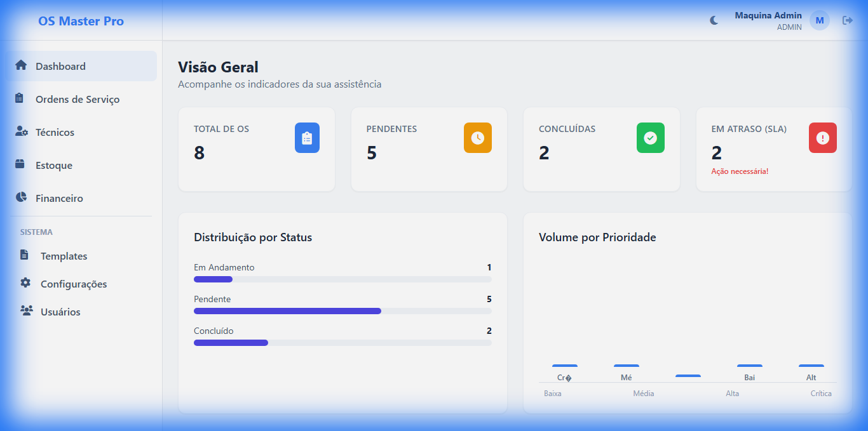Click the Financeiro pie chart icon
868x431 pixels.
point(20,198)
